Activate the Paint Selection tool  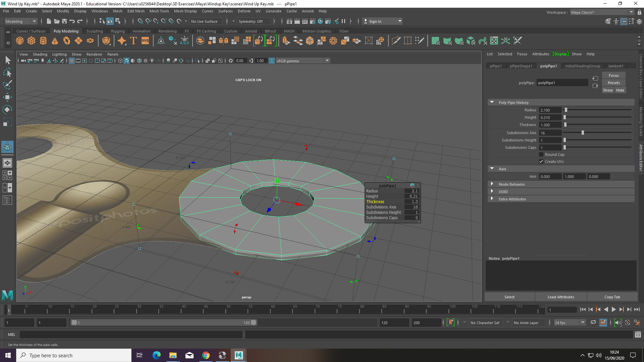[x=7, y=85]
